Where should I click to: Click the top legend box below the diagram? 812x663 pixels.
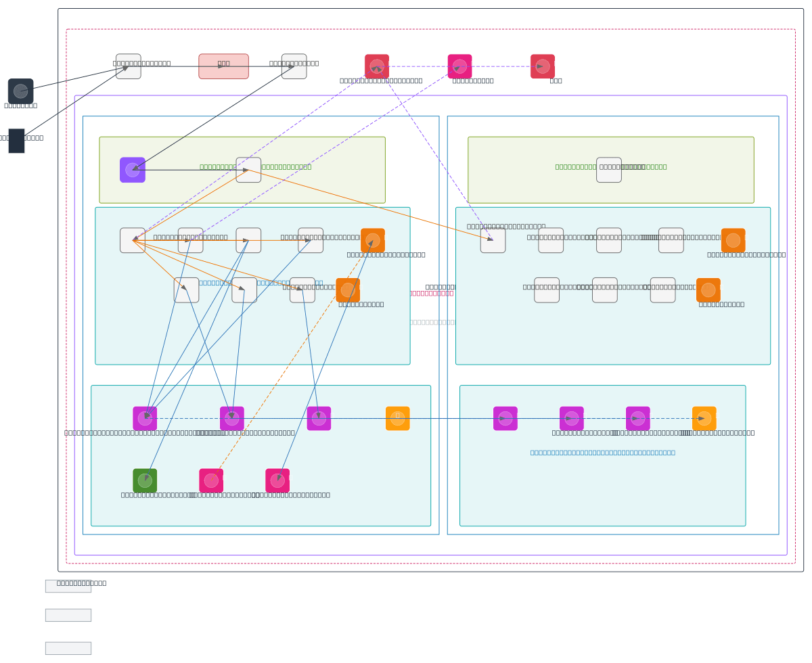pyautogui.click(x=68, y=586)
